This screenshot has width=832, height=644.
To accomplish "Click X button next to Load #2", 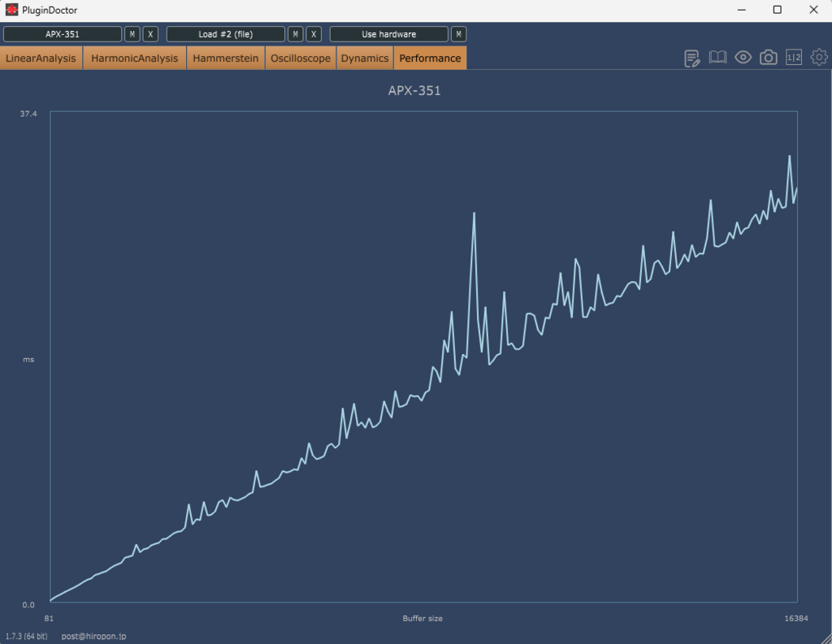I will [314, 34].
